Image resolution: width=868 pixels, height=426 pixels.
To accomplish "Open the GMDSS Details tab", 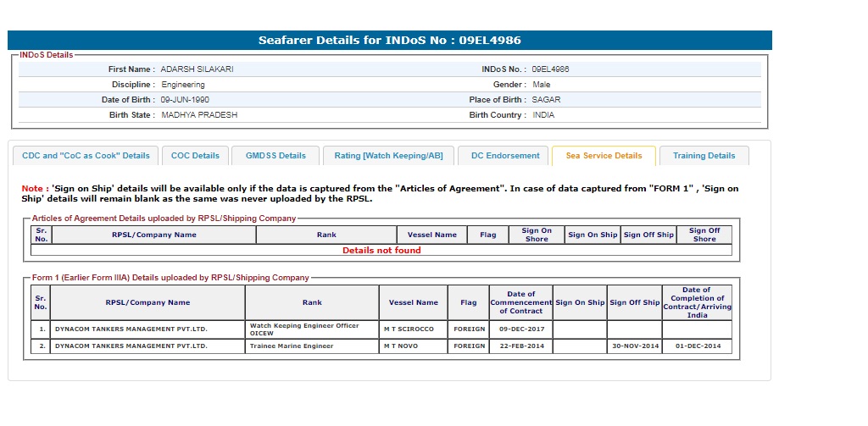I will click(x=275, y=156).
